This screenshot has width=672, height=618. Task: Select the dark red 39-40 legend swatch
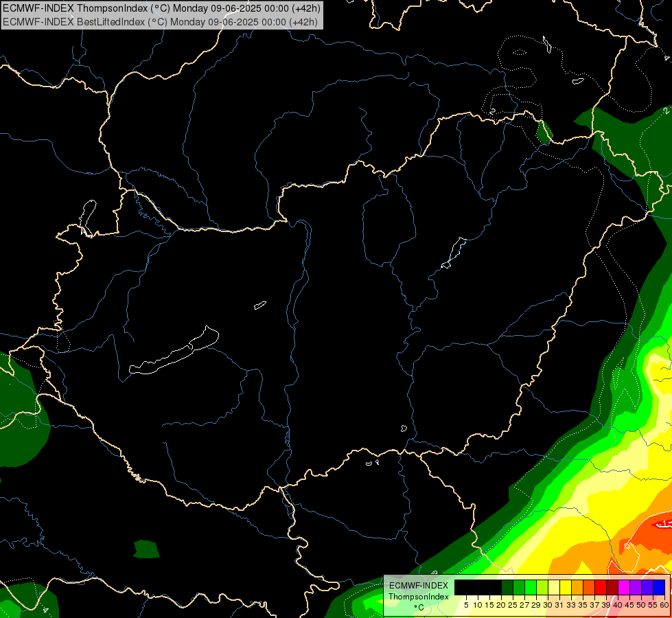tap(612, 587)
